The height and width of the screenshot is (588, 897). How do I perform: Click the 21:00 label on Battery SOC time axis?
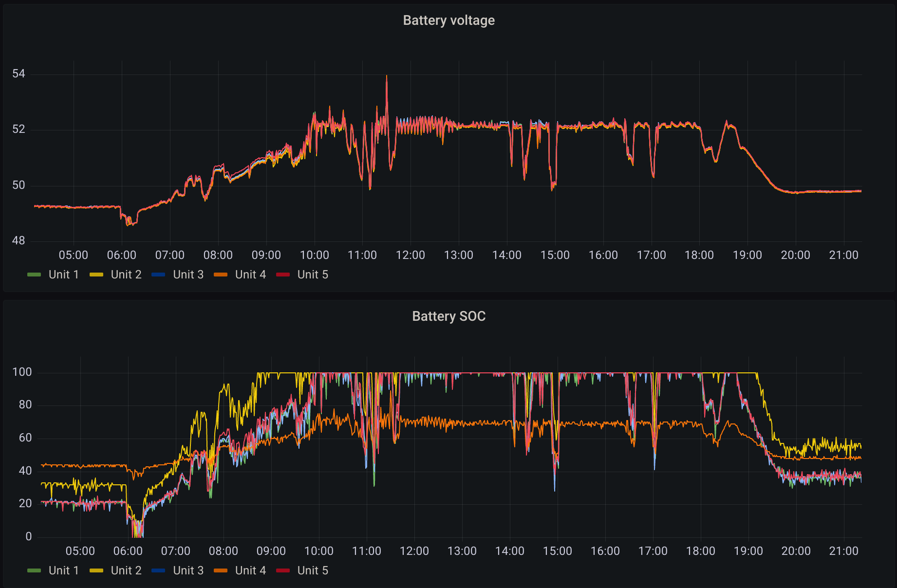coord(843,551)
